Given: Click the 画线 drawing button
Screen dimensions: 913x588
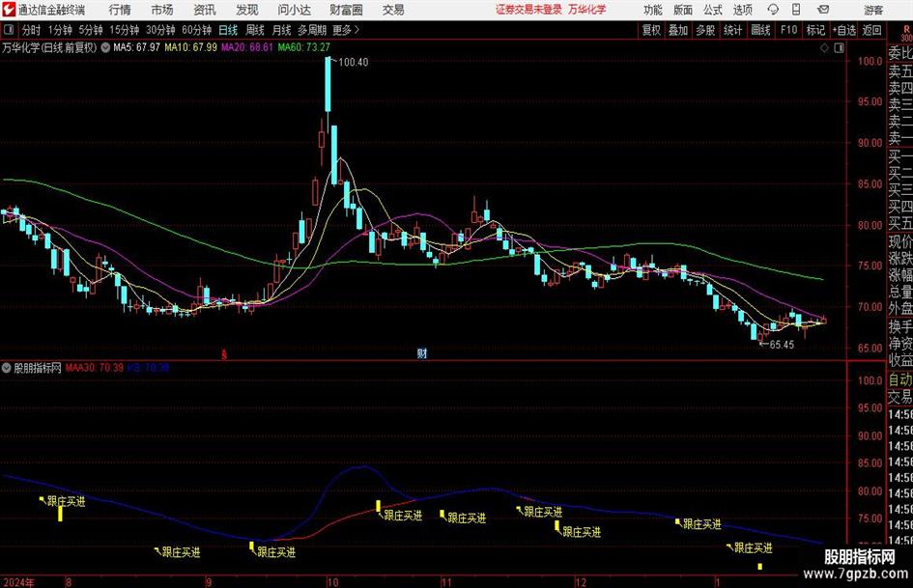Looking at the screenshot, I should [760, 30].
